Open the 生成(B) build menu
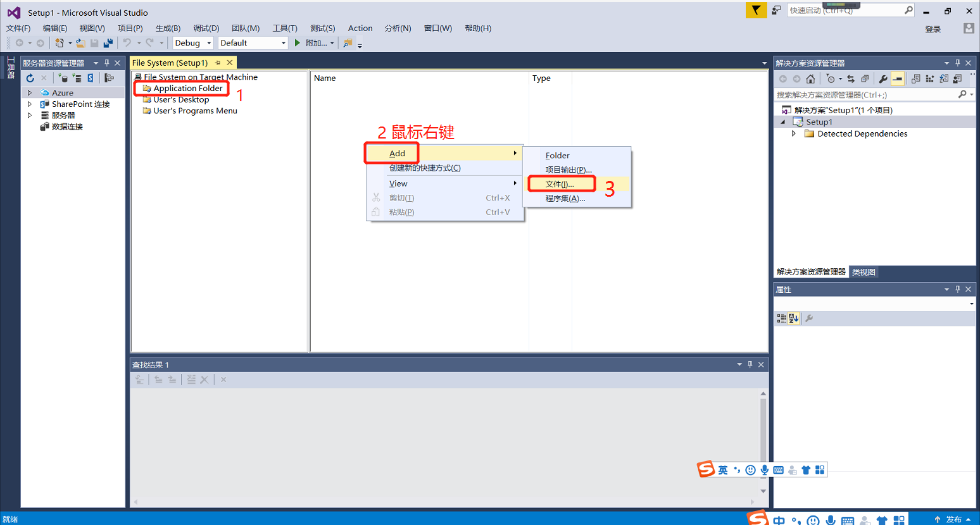 pos(168,28)
